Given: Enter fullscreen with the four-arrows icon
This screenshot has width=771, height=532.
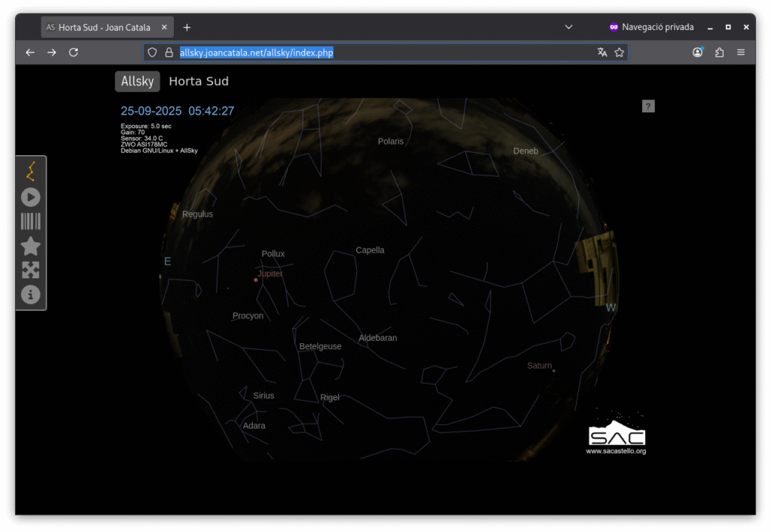Looking at the screenshot, I should pos(31,270).
